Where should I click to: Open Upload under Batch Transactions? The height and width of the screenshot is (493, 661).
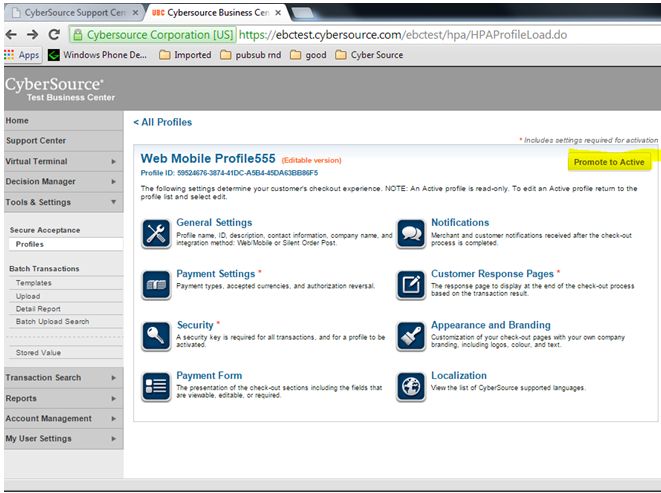click(66, 296)
